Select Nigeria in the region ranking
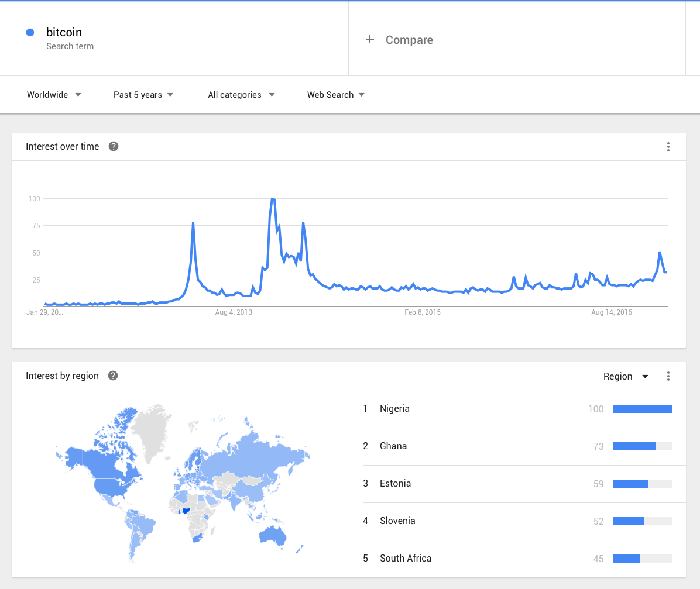 pyautogui.click(x=394, y=409)
